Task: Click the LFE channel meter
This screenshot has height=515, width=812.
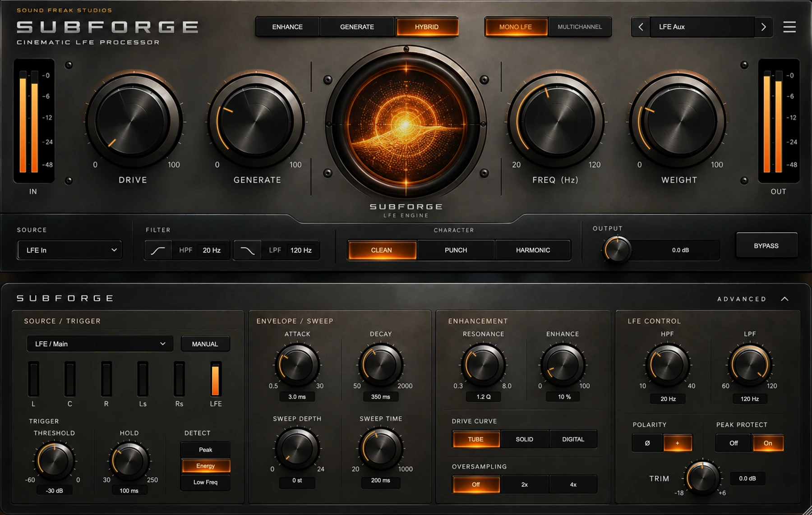Action: (x=216, y=379)
